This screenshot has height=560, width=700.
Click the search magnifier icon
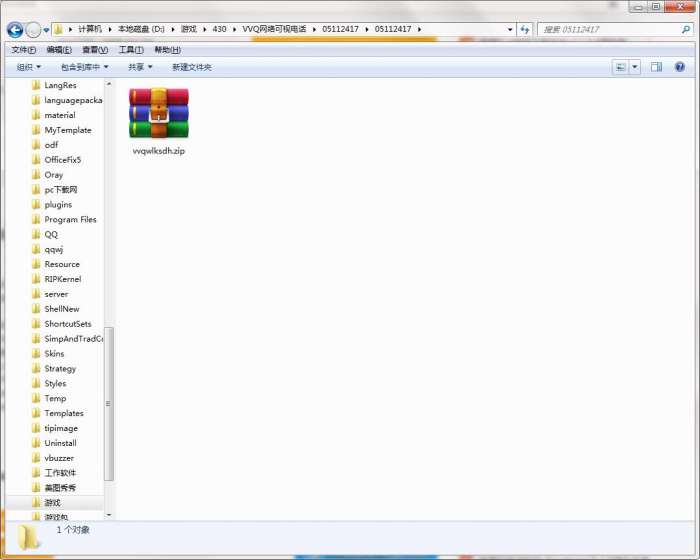point(686,29)
